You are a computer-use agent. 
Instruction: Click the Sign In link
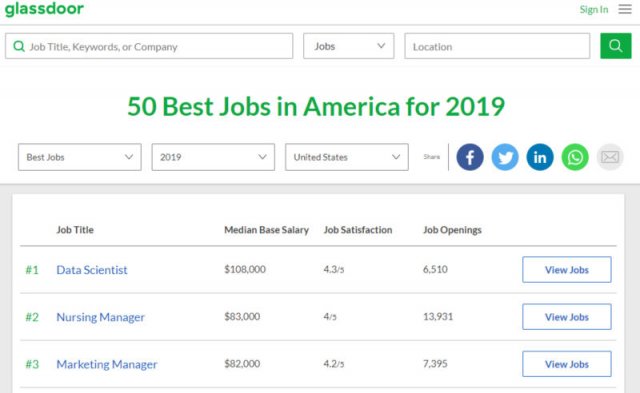[x=594, y=9]
